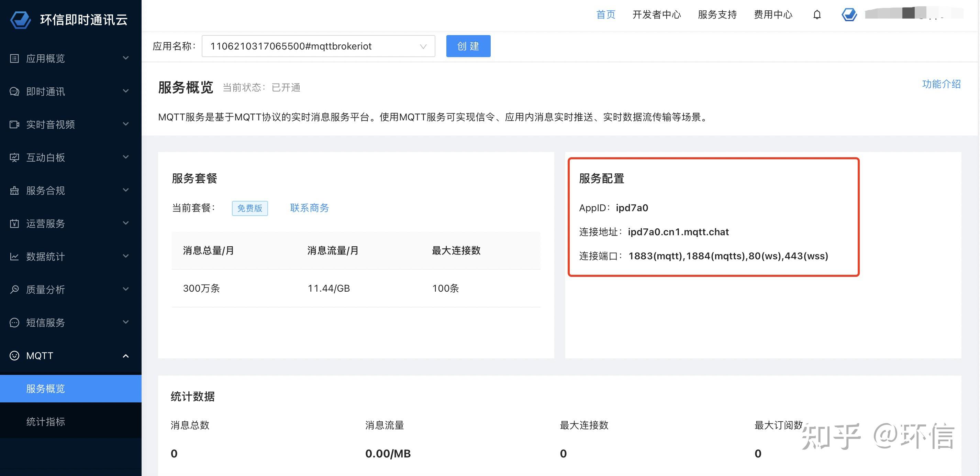Open 开发者中心 in top navigation

(656, 15)
